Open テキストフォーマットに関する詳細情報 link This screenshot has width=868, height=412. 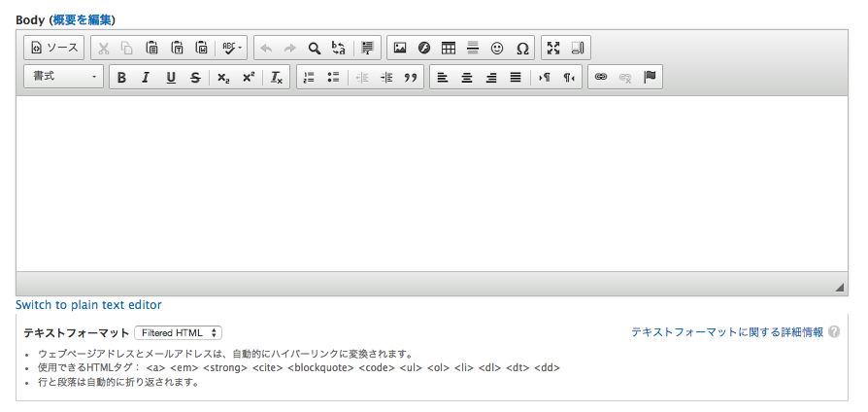coord(727,332)
